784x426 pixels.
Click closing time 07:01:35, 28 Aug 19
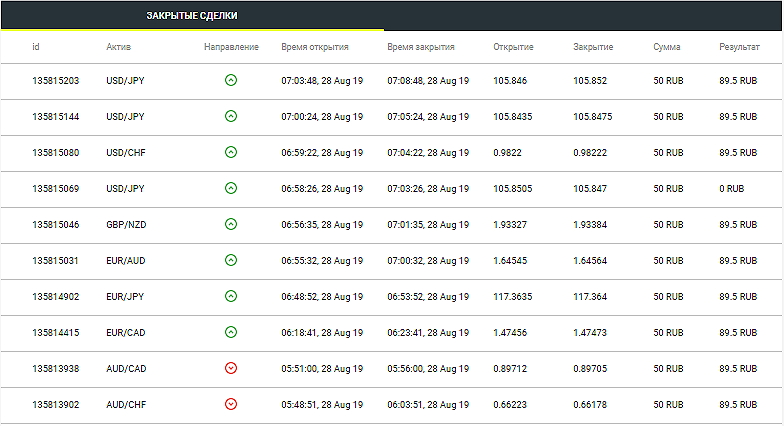coord(428,224)
